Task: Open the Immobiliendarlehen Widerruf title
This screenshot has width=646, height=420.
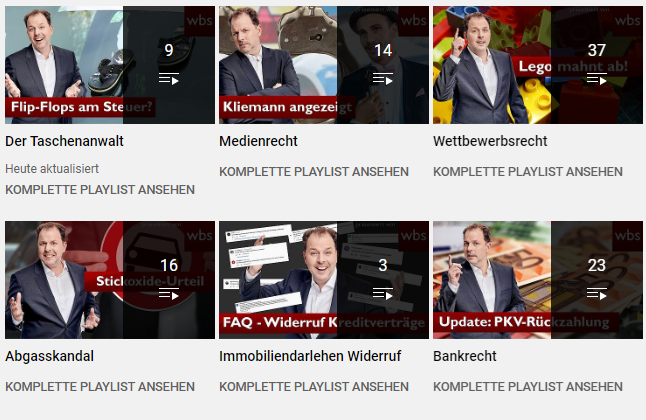Action: pos(310,356)
